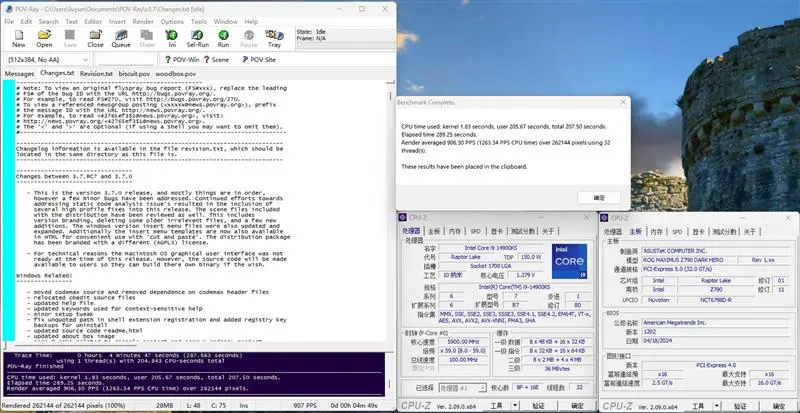
Task: Switch to the Messages tab
Action: click(20, 74)
